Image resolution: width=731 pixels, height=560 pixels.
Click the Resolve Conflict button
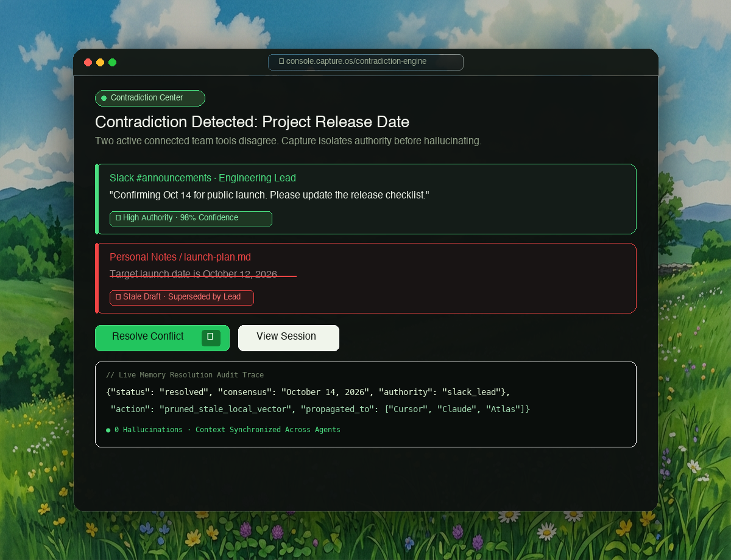pyautogui.click(x=162, y=338)
